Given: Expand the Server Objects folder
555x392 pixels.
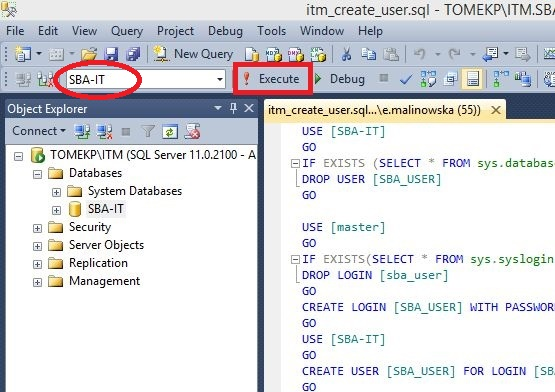Looking at the screenshot, I should point(37,246).
